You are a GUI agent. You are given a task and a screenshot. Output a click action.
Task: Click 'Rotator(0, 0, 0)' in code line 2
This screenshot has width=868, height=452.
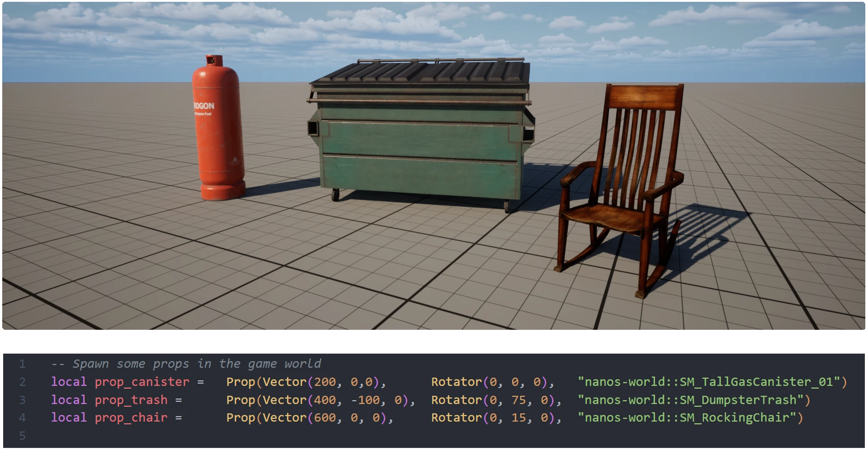[489, 382]
